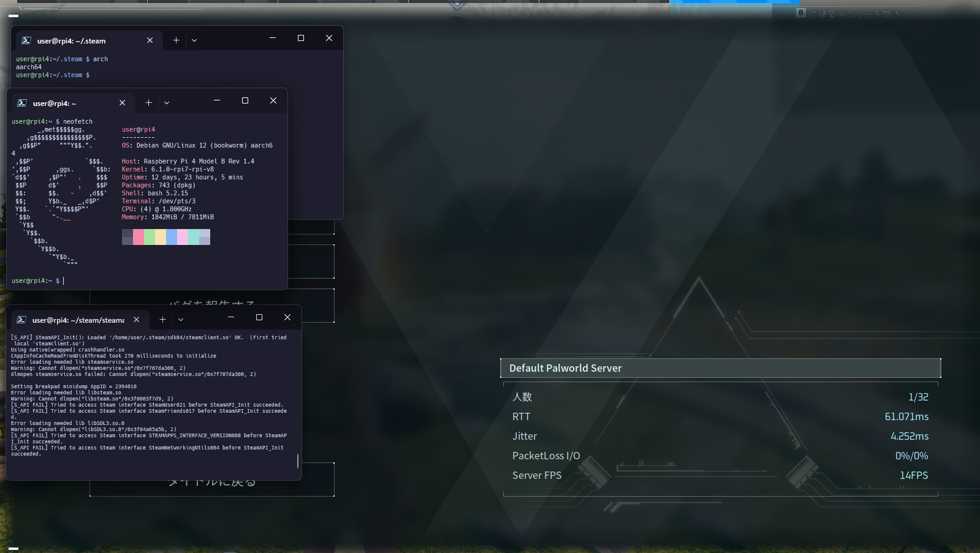Click the OS: Debian GNU/Linux line in neofetch
The height and width of the screenshot is (553, 980).
coord(197,146)
